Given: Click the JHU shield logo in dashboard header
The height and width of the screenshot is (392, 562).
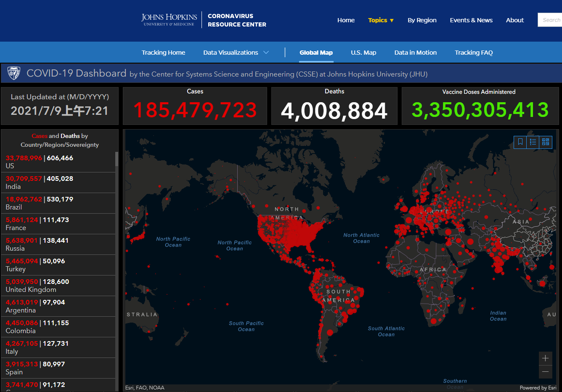Looking at the screenshot, I should pos(14,74).
